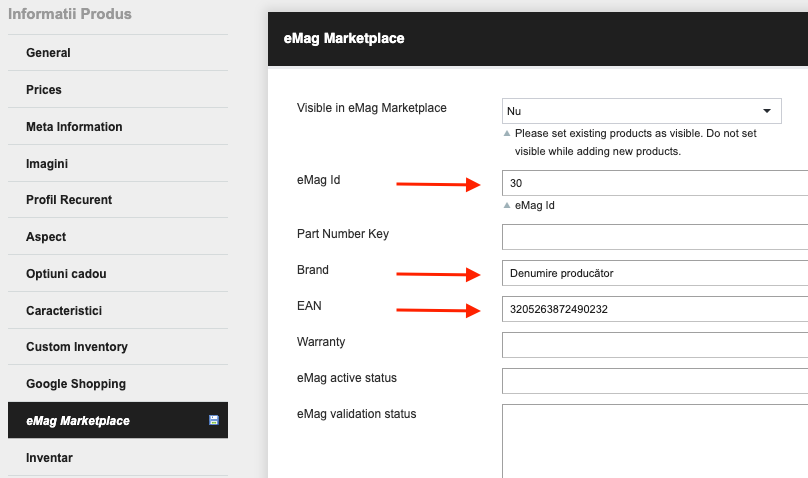Screen dimensions: 808x478
Task: Click the 'EAN' field label
Action: 309,306
